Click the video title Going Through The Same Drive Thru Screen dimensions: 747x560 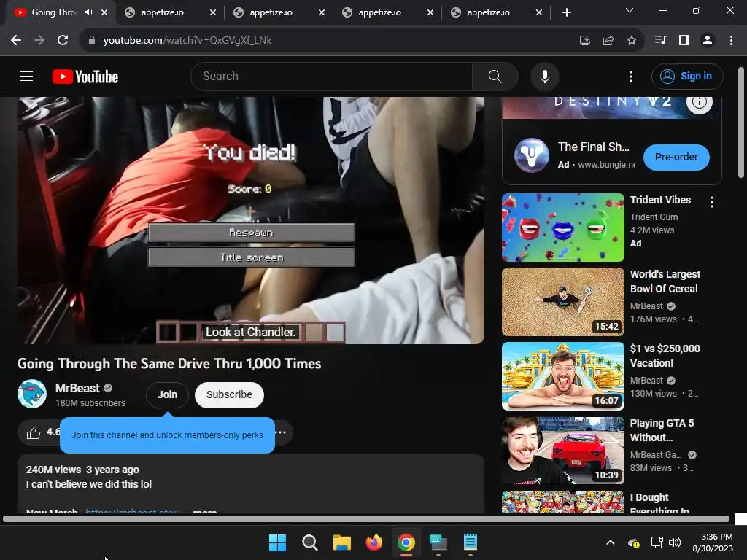click(x=169, y=364)
